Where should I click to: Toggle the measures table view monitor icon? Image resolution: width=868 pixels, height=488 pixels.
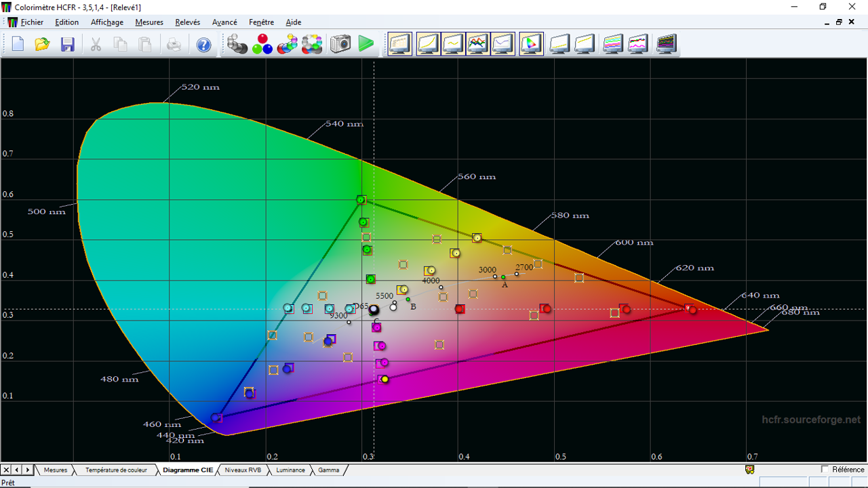click(400, 44)
